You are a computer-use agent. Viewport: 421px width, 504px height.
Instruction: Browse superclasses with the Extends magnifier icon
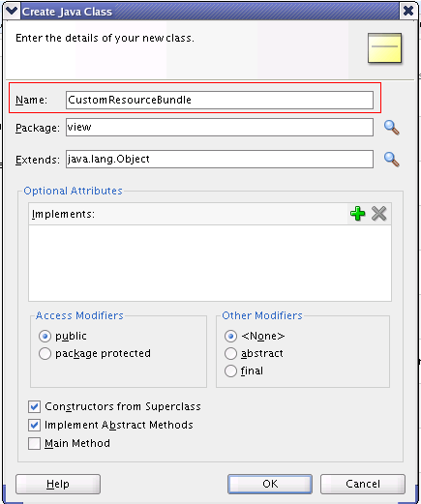coord(392,159)
